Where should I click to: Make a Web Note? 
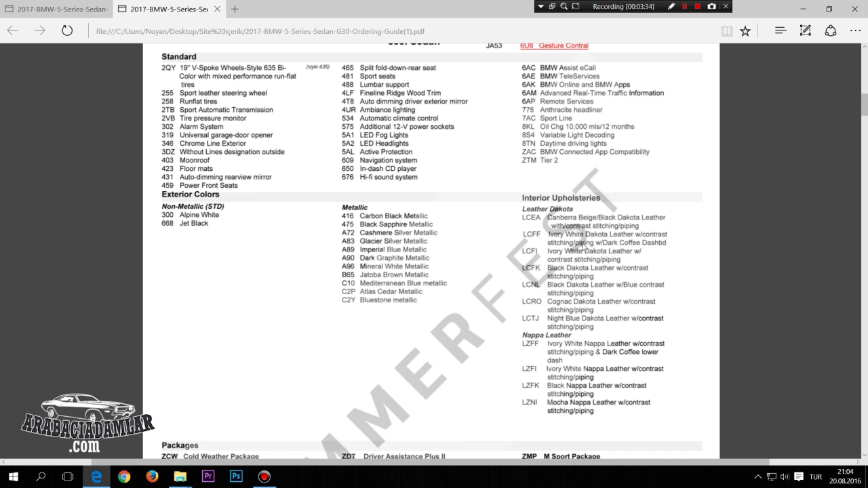pos(806,30)
